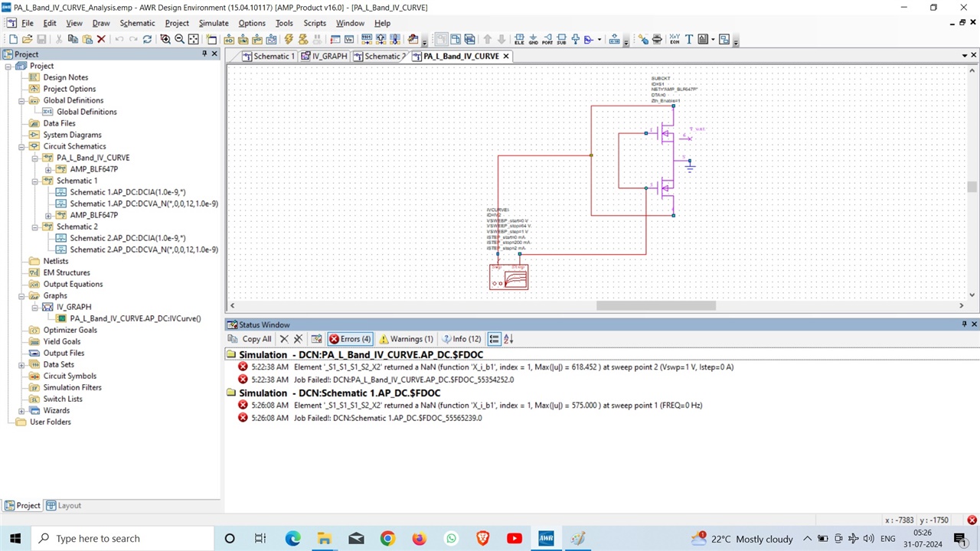Collapse the Schematic 1 tree node
980x551 pixels.
35,181
